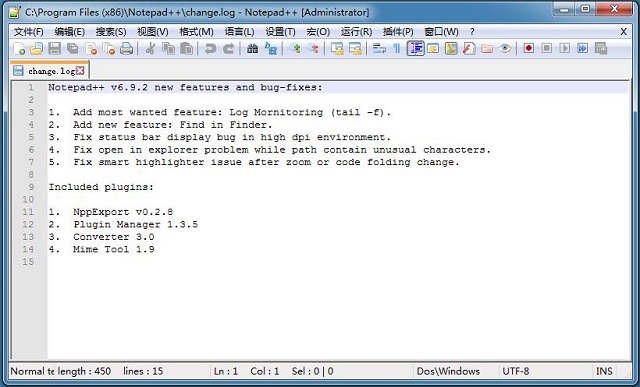
Task: Click the Save All toolbar icon
Action: click(73, 49)
